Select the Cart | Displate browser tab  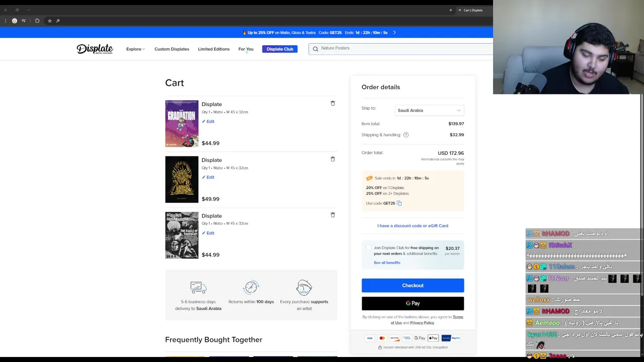[473, 10]
